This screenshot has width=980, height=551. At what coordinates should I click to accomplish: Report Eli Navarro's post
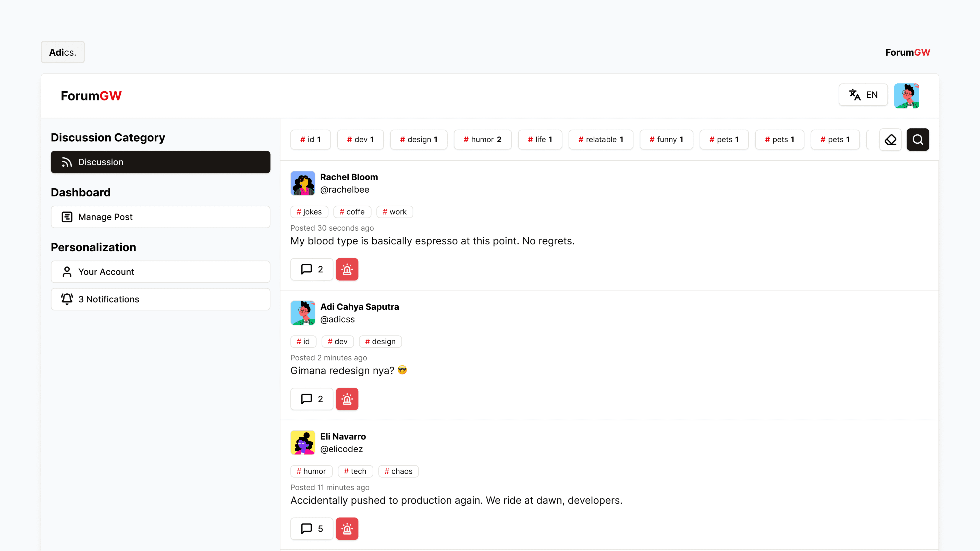[x=347, y=529]
